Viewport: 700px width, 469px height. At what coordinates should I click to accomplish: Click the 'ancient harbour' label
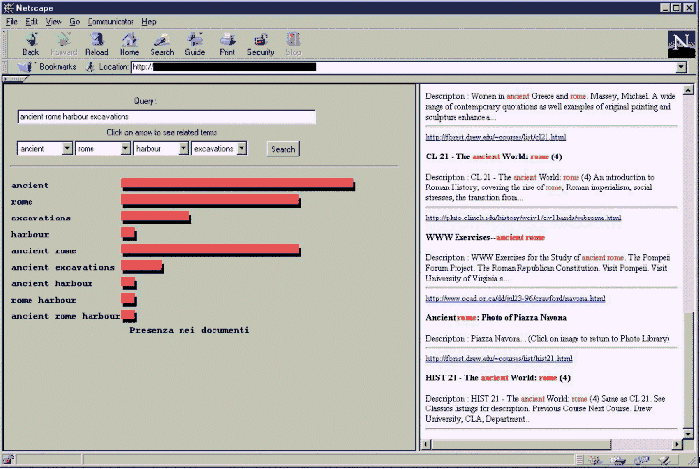pos(52,283)
